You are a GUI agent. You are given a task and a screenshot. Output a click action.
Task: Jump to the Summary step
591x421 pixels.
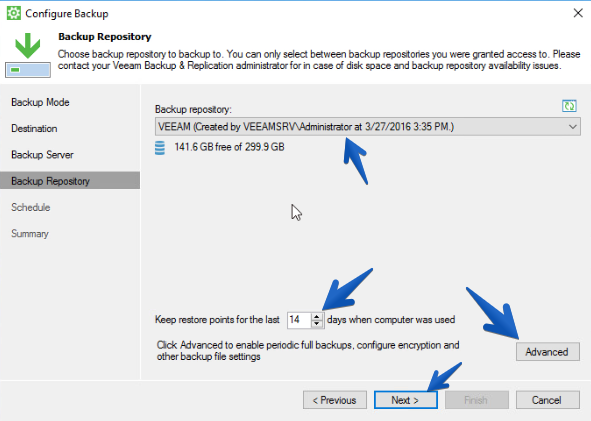point(30,234)
